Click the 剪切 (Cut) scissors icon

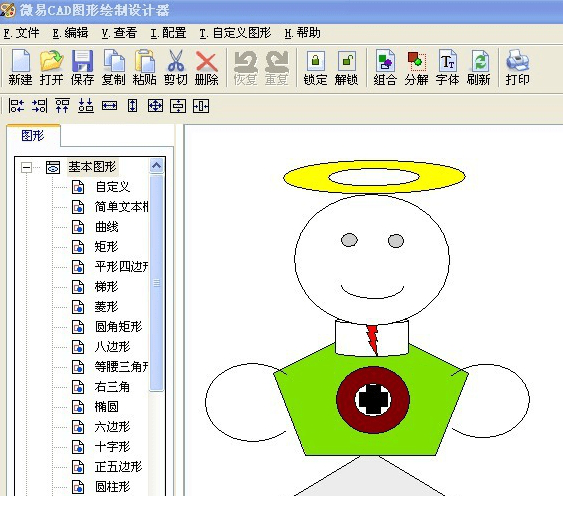tap(176, 67)
